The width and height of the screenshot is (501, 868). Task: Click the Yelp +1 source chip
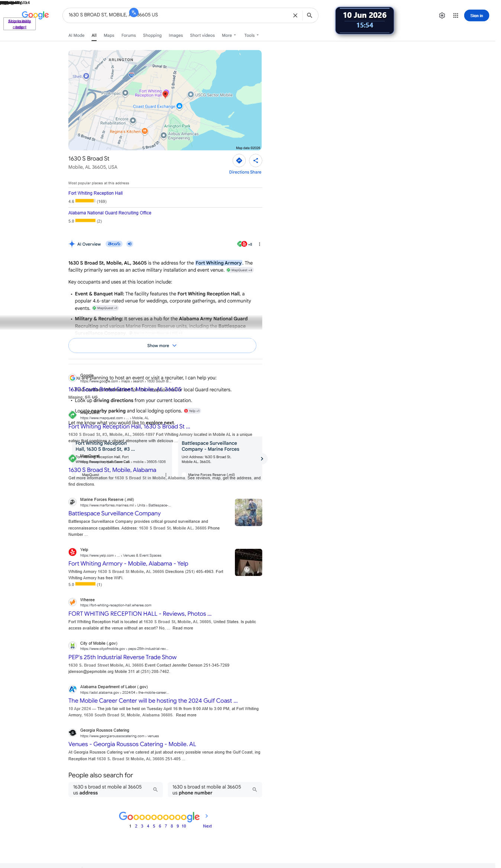tap(192, 411)
